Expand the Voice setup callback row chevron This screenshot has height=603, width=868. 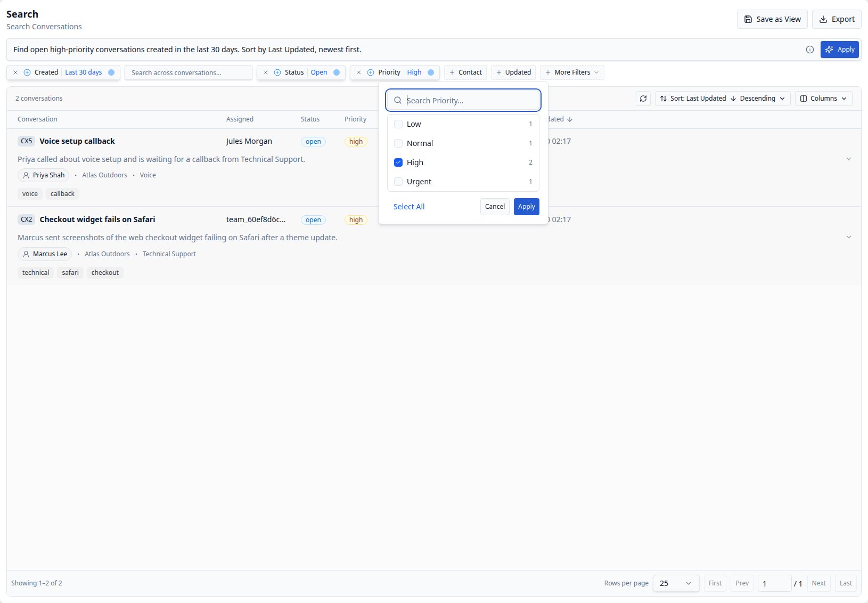(x=849, y=159)
